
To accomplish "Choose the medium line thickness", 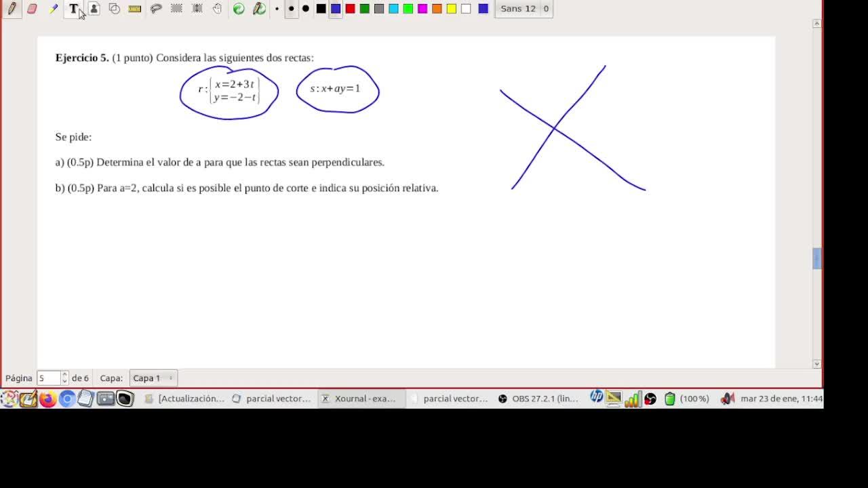I will pyautogui.click(x=291, y=9).
